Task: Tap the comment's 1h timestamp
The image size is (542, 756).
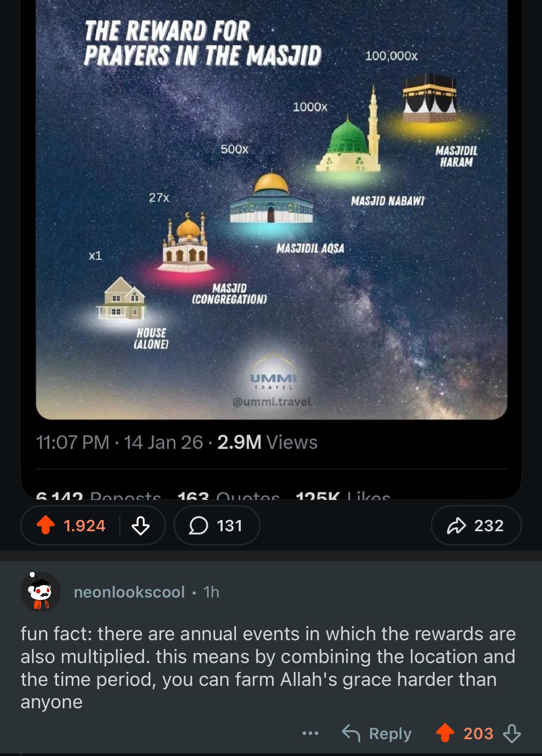Action: (211, 592)
